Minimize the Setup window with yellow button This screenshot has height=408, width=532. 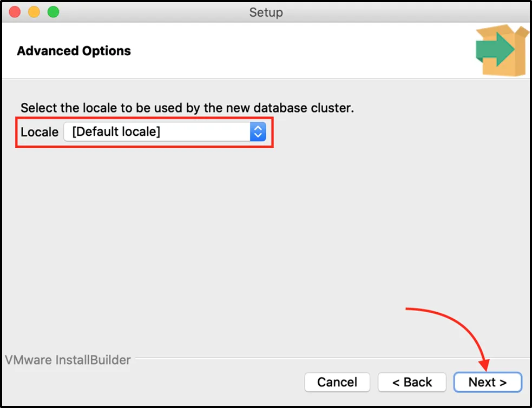coord(34,11)
